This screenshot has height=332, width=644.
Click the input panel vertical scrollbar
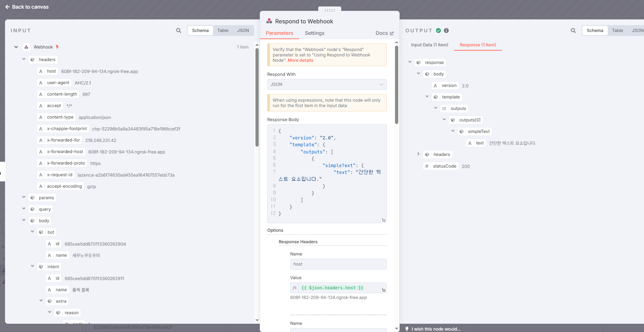click(257, 97)
